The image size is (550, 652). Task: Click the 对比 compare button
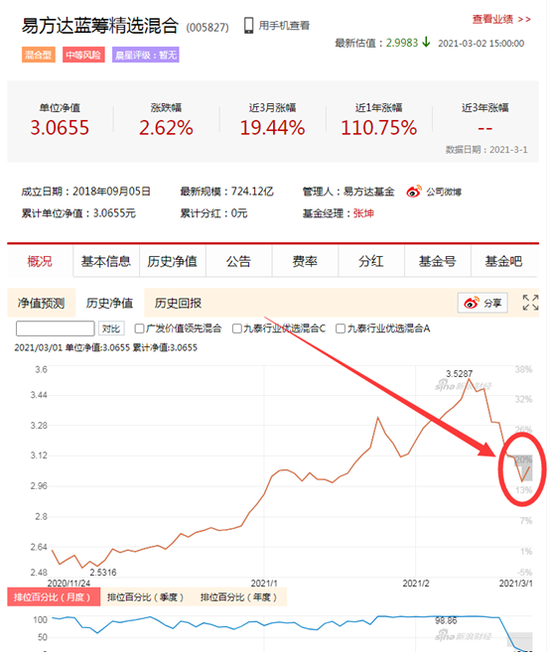coord(111,328)
